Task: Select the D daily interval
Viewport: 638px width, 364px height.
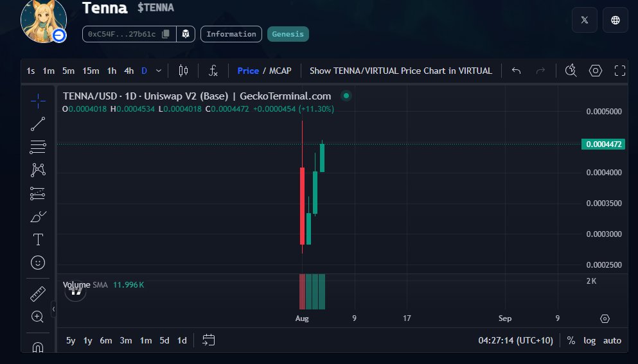Action: point(144,71)
